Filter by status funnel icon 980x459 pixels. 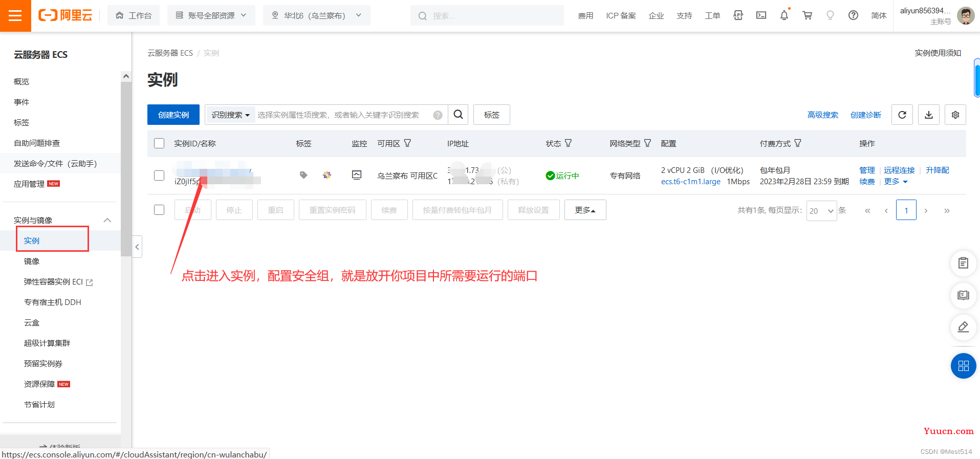coord(568,143)
